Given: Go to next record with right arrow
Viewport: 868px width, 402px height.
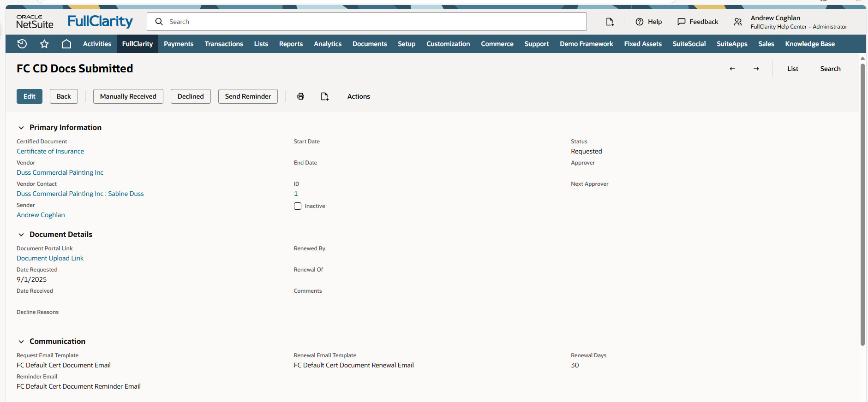Looking at the screenshot, I should tap(756, 69).
